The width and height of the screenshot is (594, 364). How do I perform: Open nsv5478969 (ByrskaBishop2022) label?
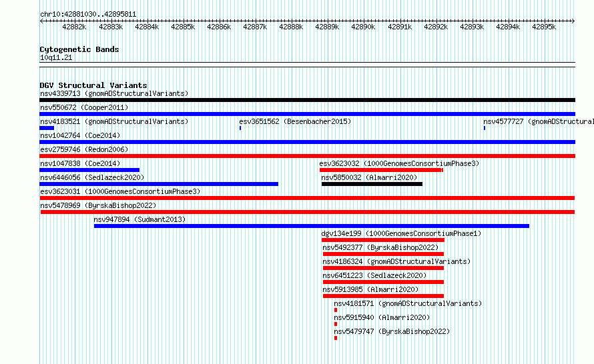[x=98, y=205]
